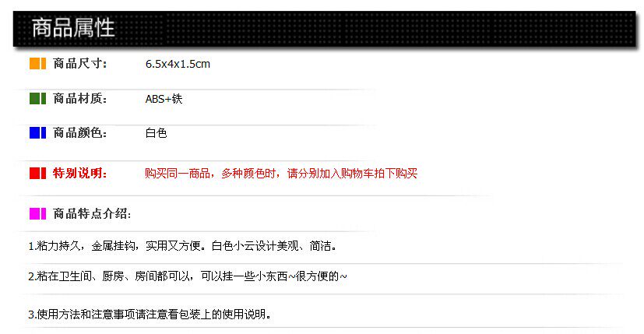Screen dimensions: 644x334
Task: Select the 商品尺寸 label
Action: click(80, 64)
